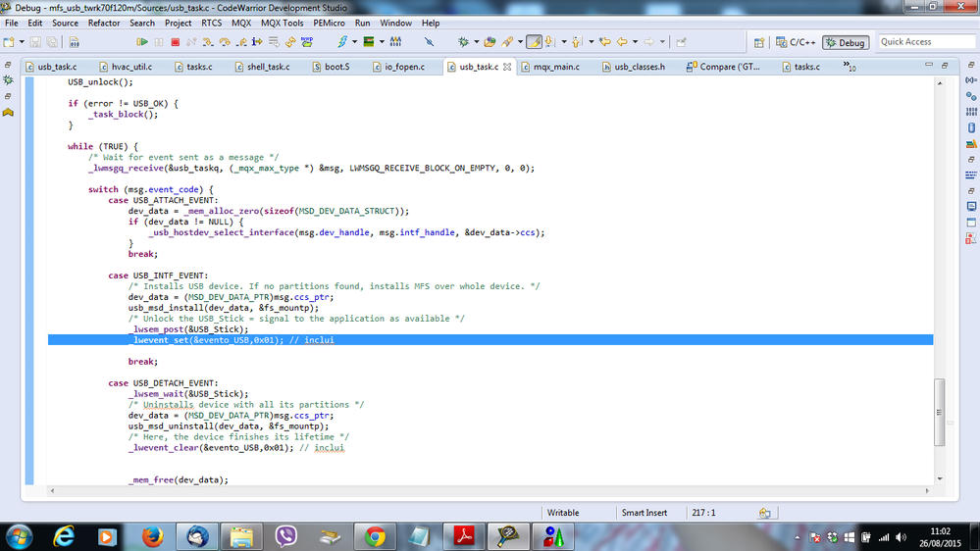
Task: Click the Previous Annotation arrow icon
Action: pos(577,42)
